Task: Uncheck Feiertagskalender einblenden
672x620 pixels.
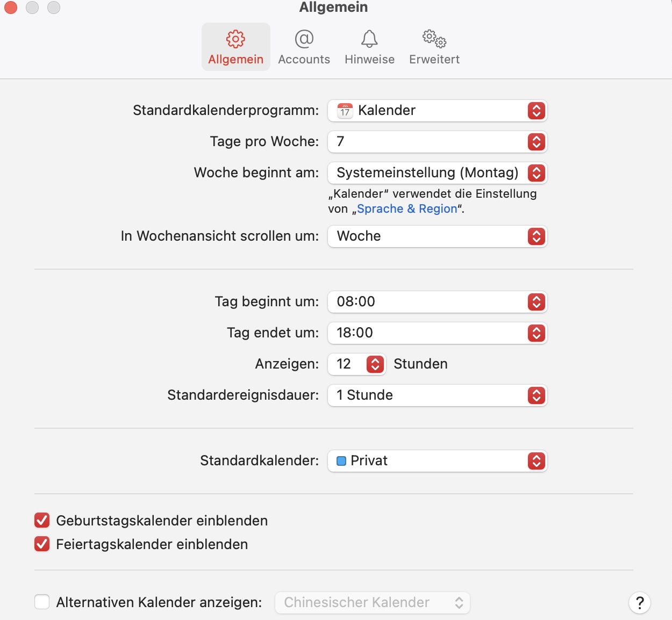Action: 42,544
